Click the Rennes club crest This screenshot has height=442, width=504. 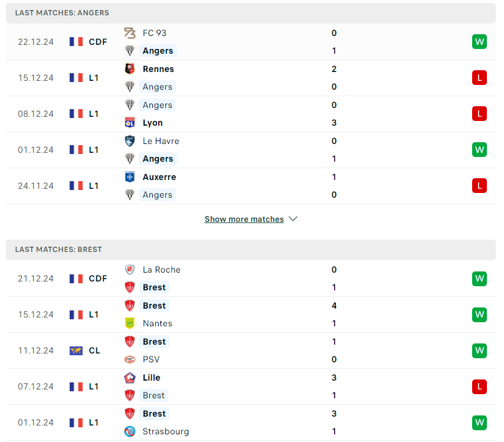(x=129, y=69)
